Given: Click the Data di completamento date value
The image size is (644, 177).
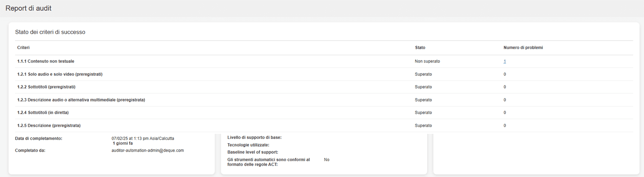Looking at the screenshot, I should [x=143, y=139].
